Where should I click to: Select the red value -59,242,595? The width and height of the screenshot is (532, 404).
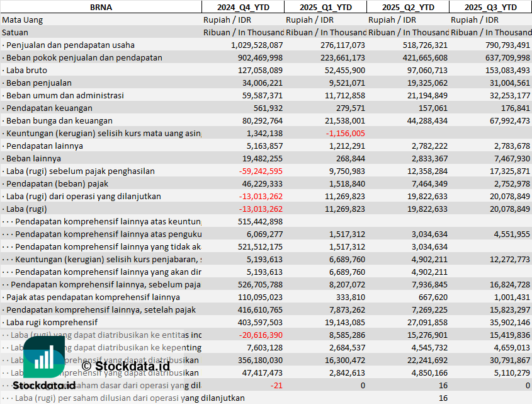(261, 171)
